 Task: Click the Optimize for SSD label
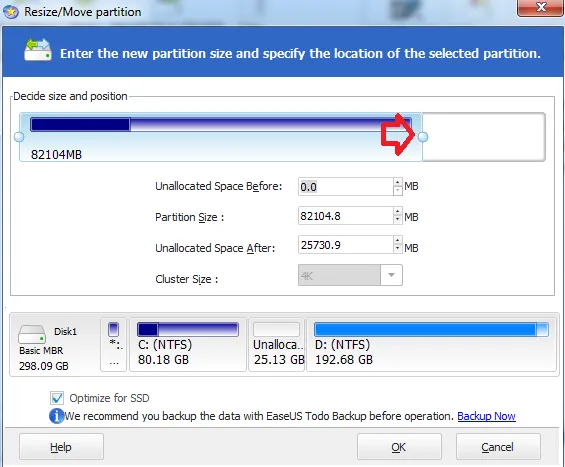pyautogui.click(x=109, y=398)
